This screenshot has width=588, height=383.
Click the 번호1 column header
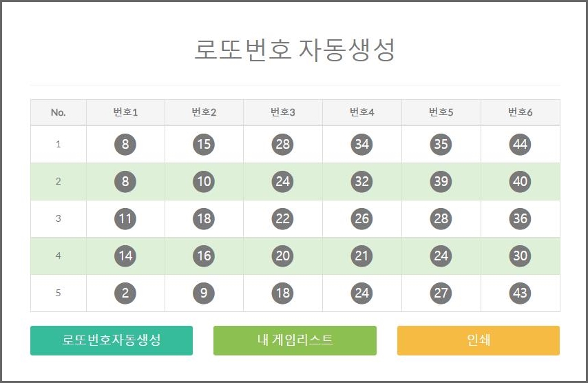pyautogui.click(x=125, y=112)
